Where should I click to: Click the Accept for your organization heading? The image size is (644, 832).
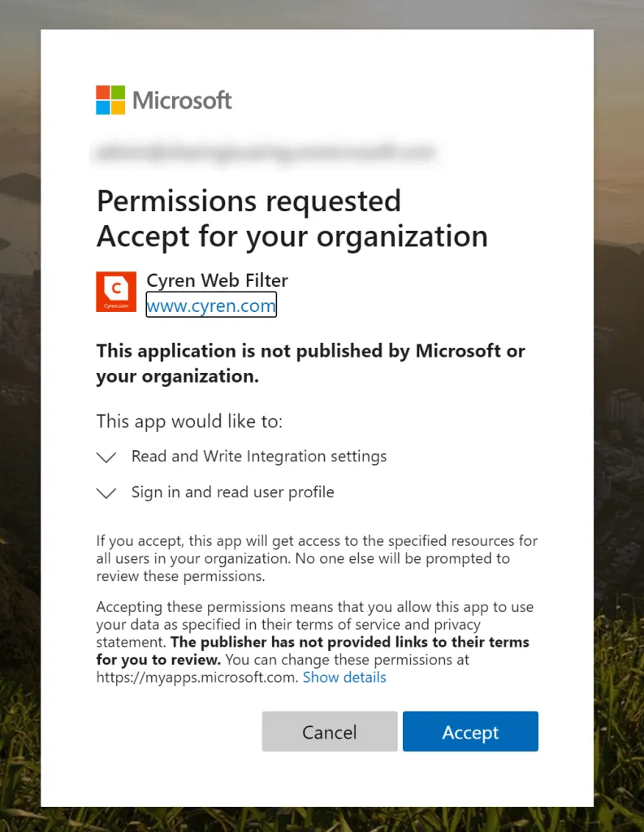[x=292, y=236]
